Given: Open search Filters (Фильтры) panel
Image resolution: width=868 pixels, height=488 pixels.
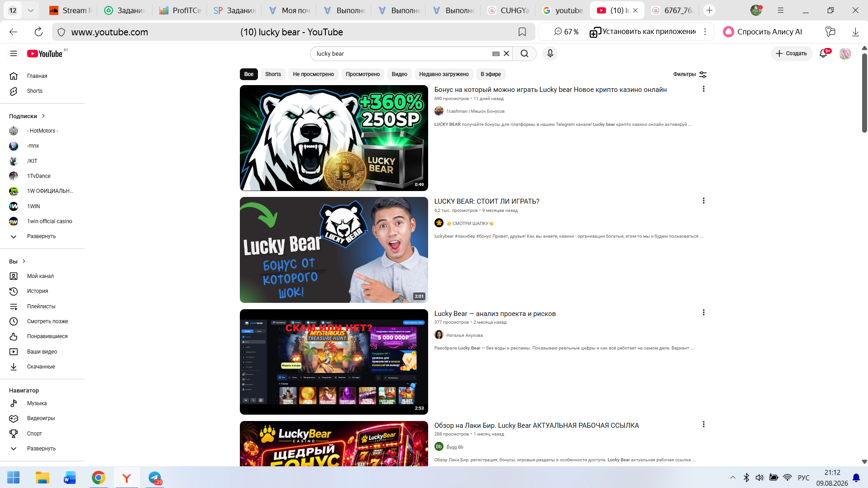Looking at the screenshot, I should pyautogui.click(x=690, y=74).
